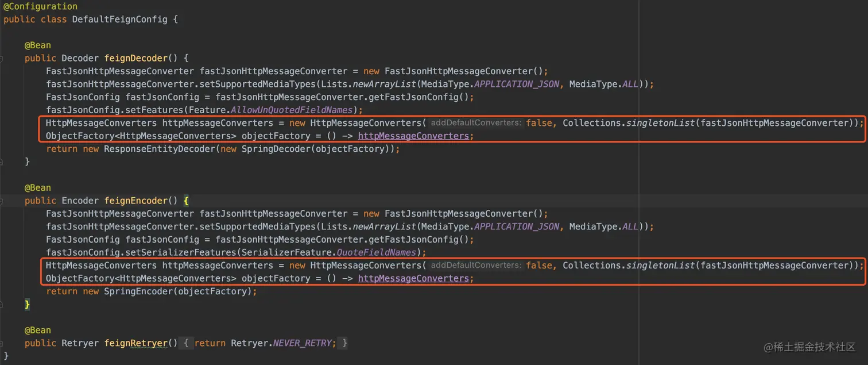
Task: Click the NEVER_RETRY constant
Action: [302, 343]
